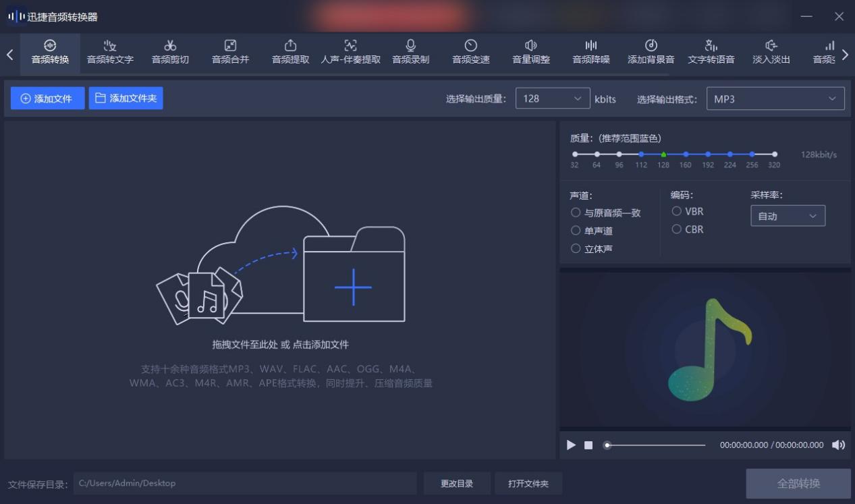Set quality slider to 320 kbit/s
The height and width of the screenshot is (504, 855).
[x=775, y=154]
